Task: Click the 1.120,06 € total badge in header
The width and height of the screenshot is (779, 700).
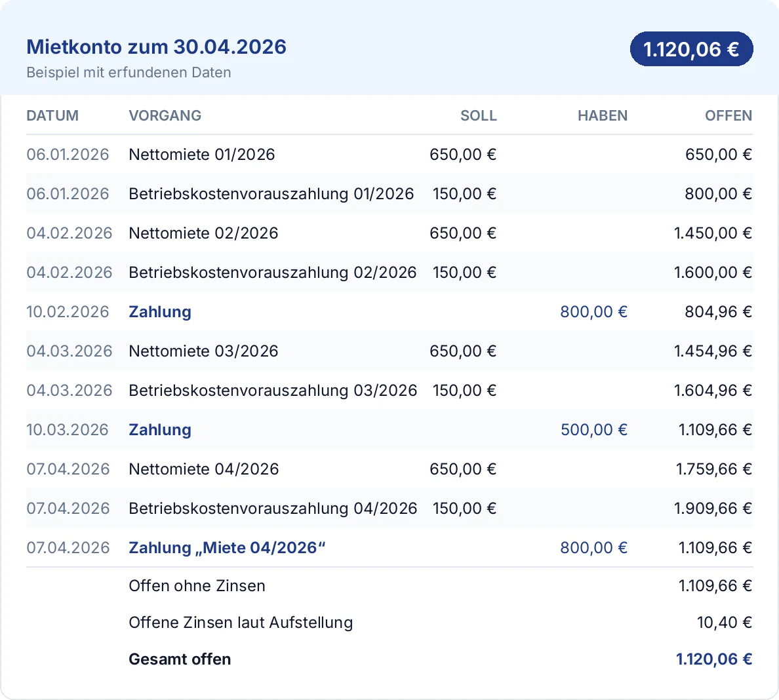Action: click(x=691, y=49)
